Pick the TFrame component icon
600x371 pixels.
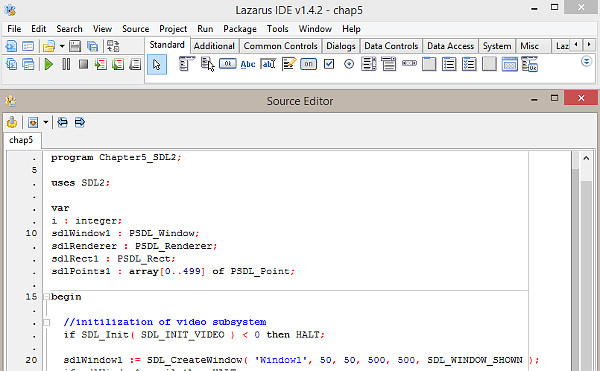click(509, 64)
